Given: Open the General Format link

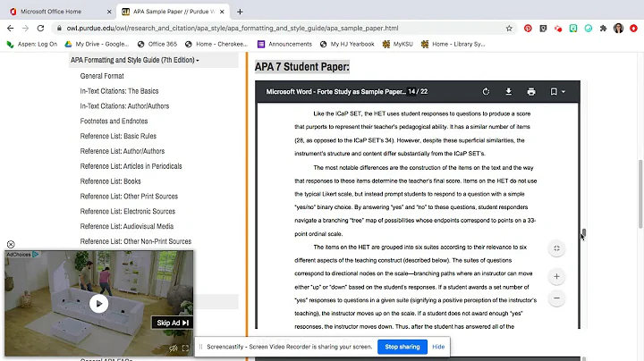Looking at the screenshot, I should (102, 76).
